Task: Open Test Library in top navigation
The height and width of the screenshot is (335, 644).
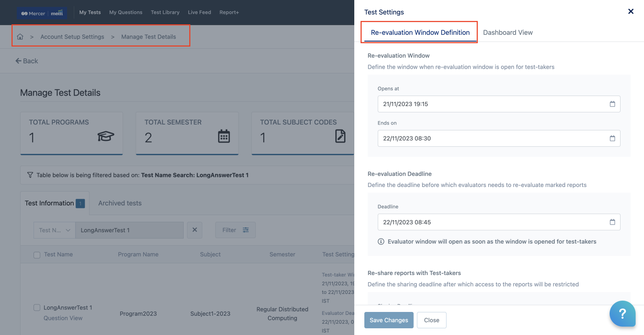Action: pyautogui.click(x=165, y=13)
